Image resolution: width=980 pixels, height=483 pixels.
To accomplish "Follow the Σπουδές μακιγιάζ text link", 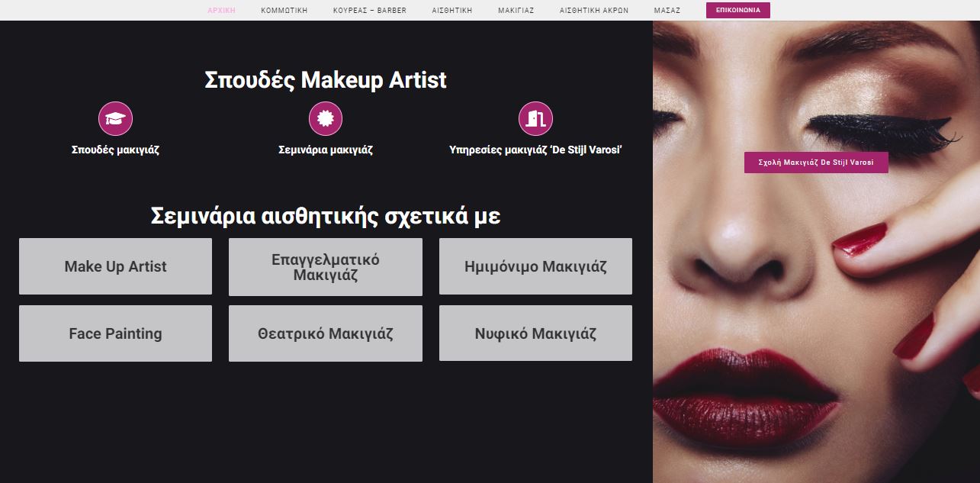I will coord(115,150).
